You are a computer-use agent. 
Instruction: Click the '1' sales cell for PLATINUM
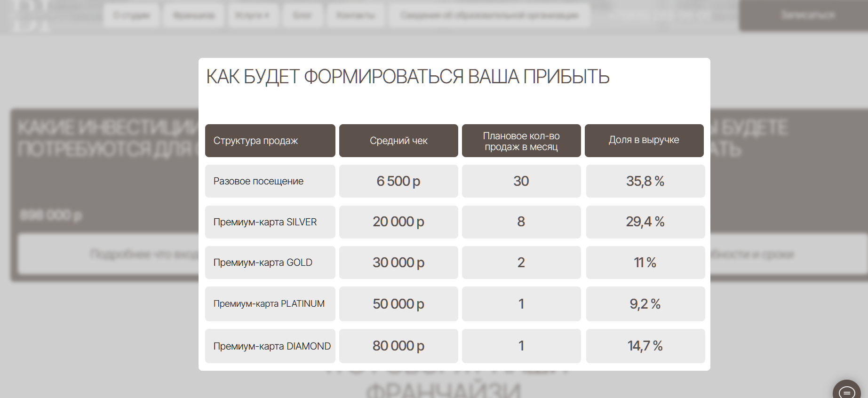(x=521, y=304)
